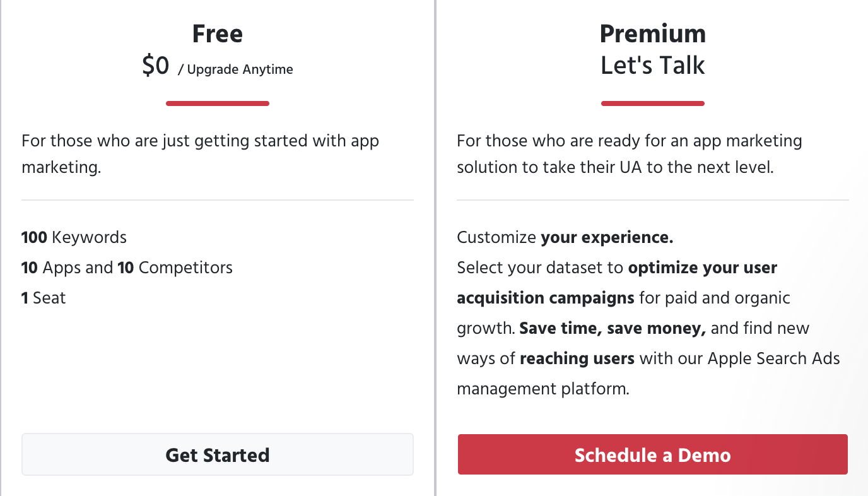This screenshot has width=868, height=496.
Task: Click the 1 Seat feature line
Action: pyautogui.click(x=44, y=298)
